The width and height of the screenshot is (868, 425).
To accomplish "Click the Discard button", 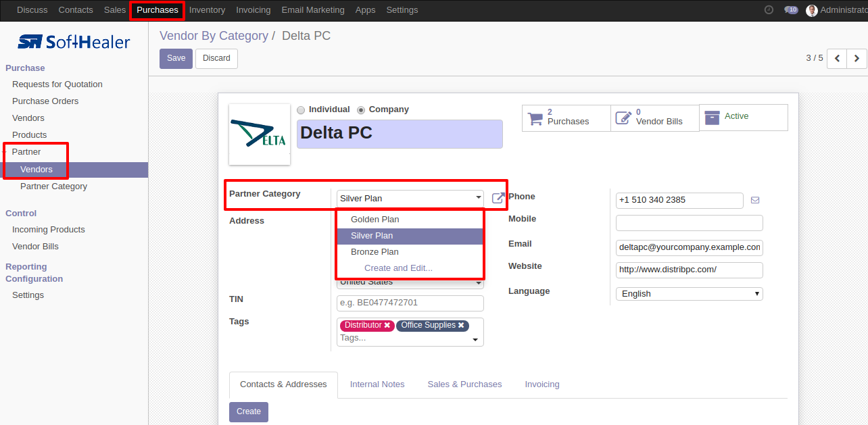I will point(216,59).
